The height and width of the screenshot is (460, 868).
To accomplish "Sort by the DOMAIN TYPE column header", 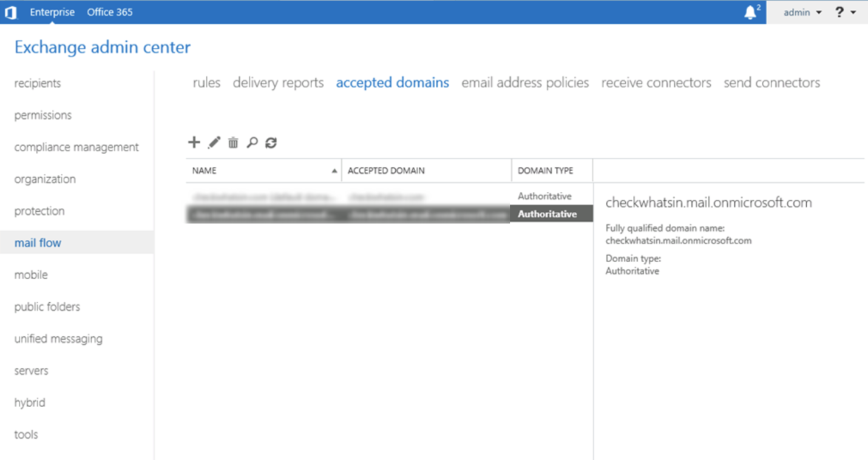I will [x=552, y=171].
